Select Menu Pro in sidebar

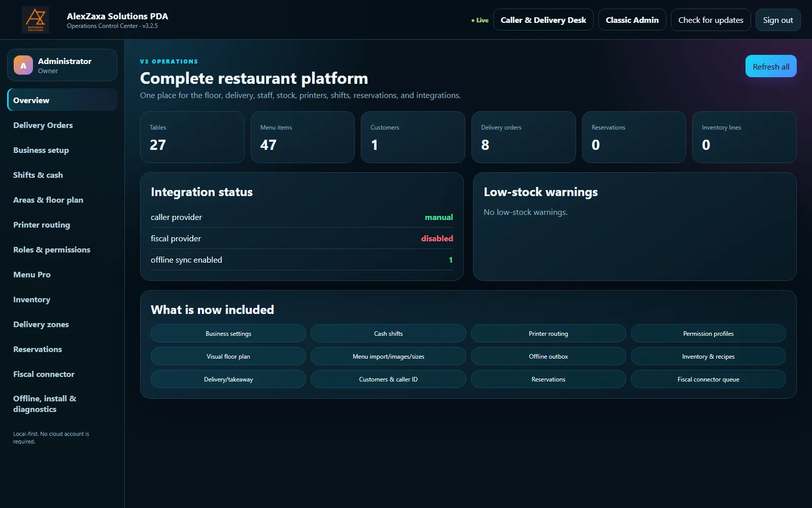click(62, 274)
